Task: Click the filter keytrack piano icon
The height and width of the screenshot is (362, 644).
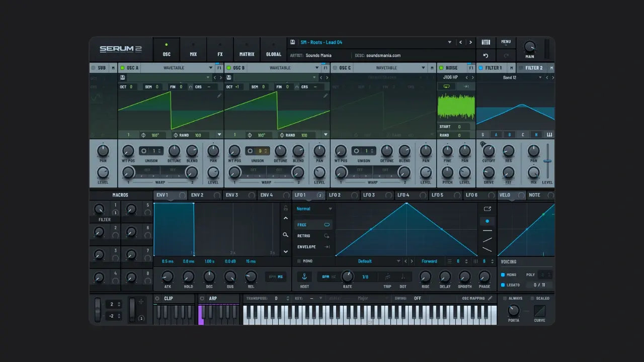Action: point(549,135)
